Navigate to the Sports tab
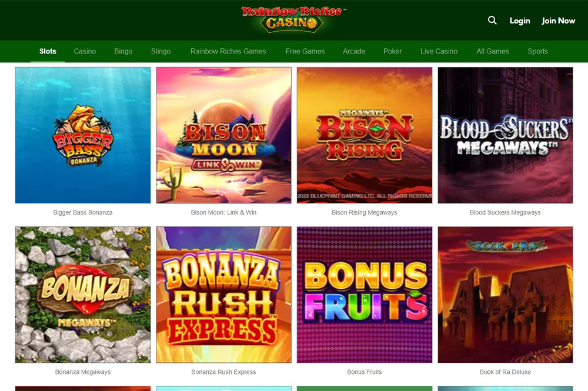Screen dimensions: 588x391 [x=538, y=51]
